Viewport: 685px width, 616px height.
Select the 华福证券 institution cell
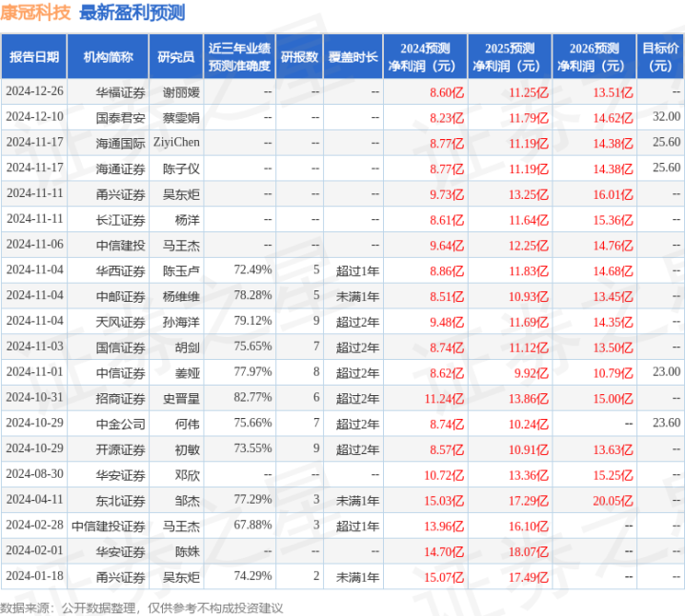click(120, 92)
